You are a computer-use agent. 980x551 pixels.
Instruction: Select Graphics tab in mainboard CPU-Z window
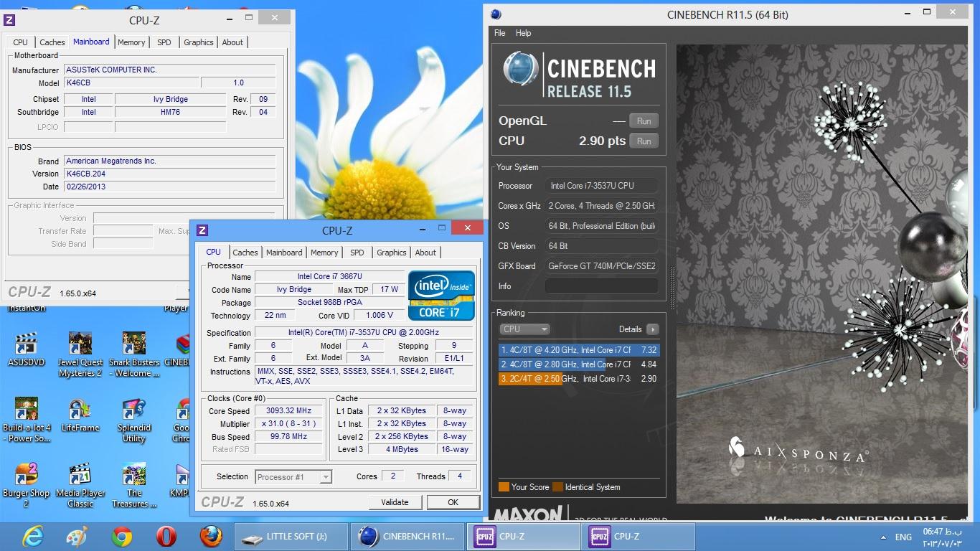pyautogui.click(x=199, y=42)
